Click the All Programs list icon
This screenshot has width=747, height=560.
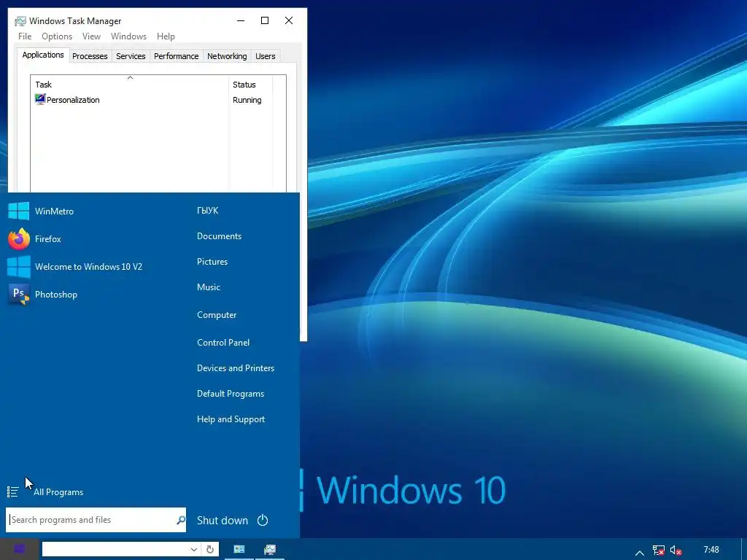point(13,492)
